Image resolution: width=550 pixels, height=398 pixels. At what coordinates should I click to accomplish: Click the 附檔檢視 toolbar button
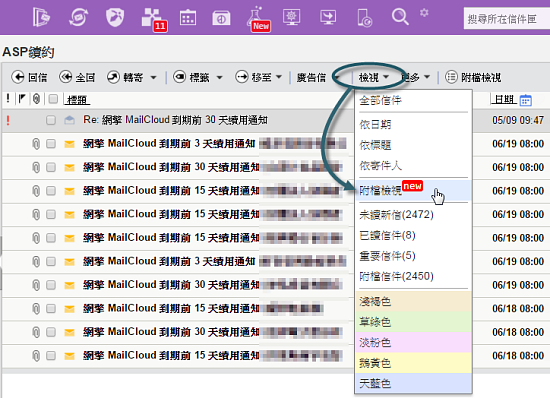[473, 77]
